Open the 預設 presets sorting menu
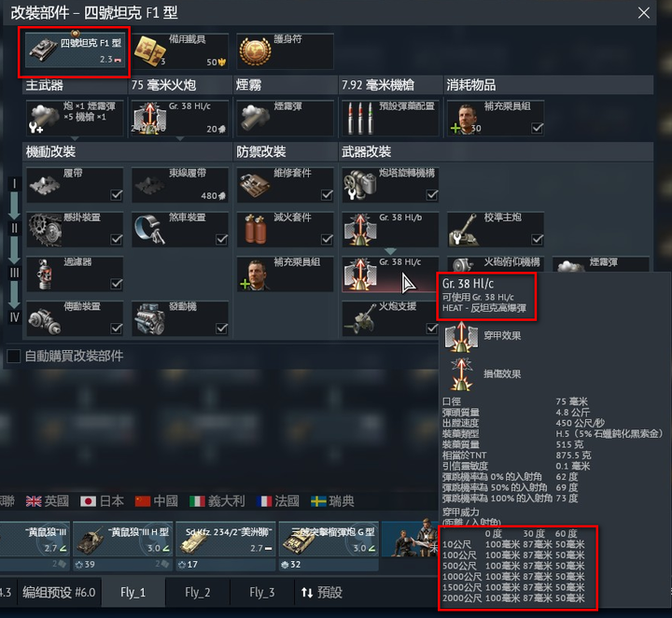 (x=321, y=592)
